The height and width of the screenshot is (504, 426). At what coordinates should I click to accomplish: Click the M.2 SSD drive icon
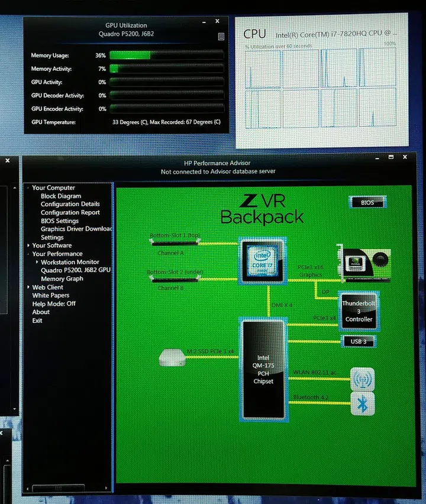point(173,357)
